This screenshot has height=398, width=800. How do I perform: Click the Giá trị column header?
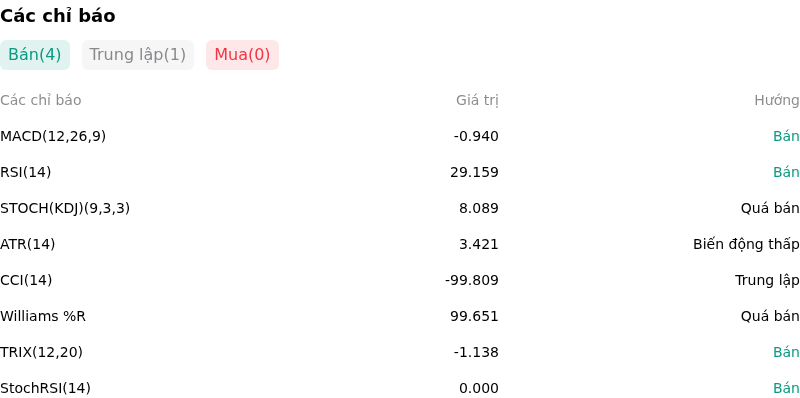(477, 101)
